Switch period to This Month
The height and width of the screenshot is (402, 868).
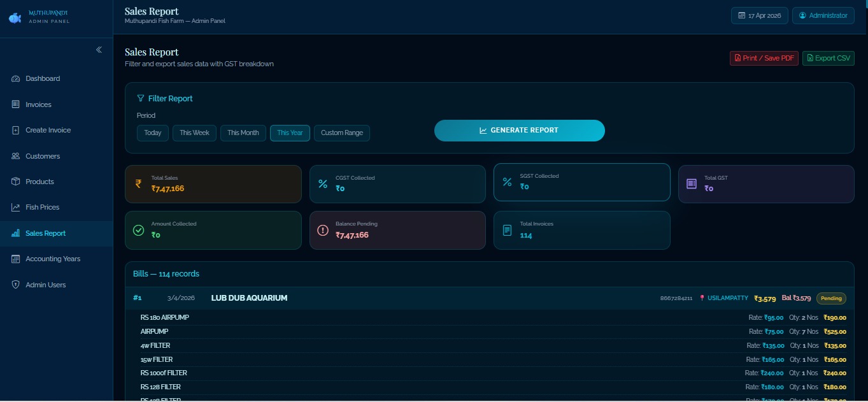tap(243, 133)
